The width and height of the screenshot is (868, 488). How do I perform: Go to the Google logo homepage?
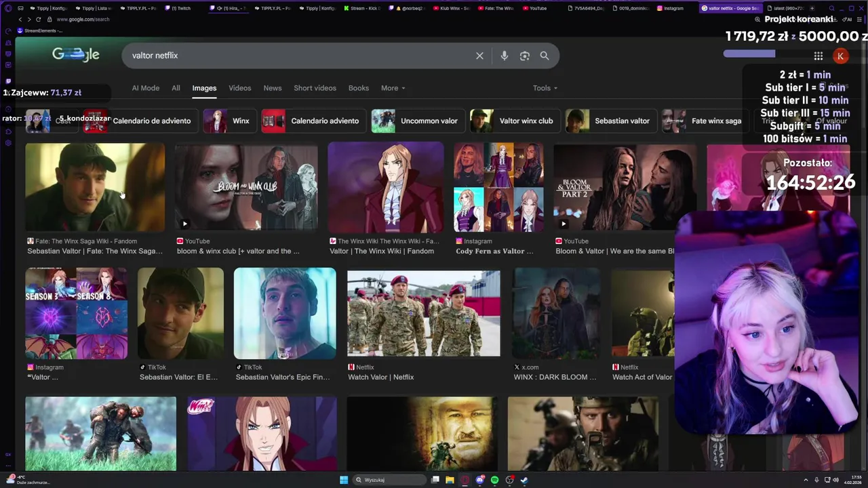pyautogui.click(x=76, y=55)
